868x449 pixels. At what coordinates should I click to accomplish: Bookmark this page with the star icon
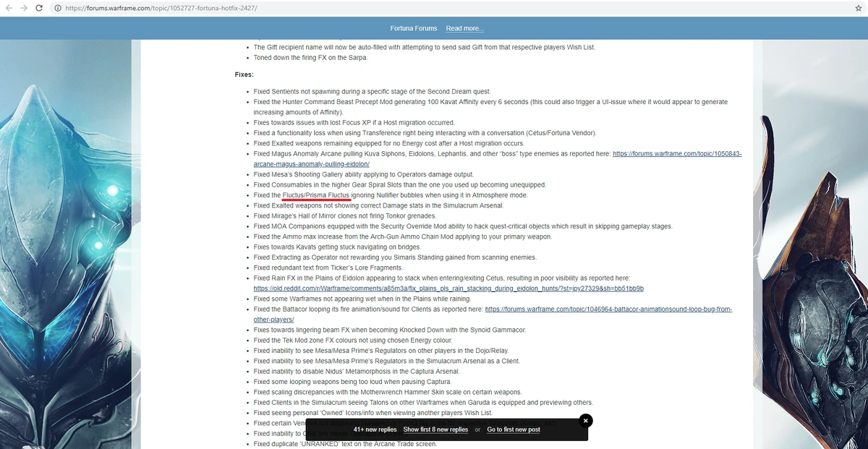pos(858,8)
